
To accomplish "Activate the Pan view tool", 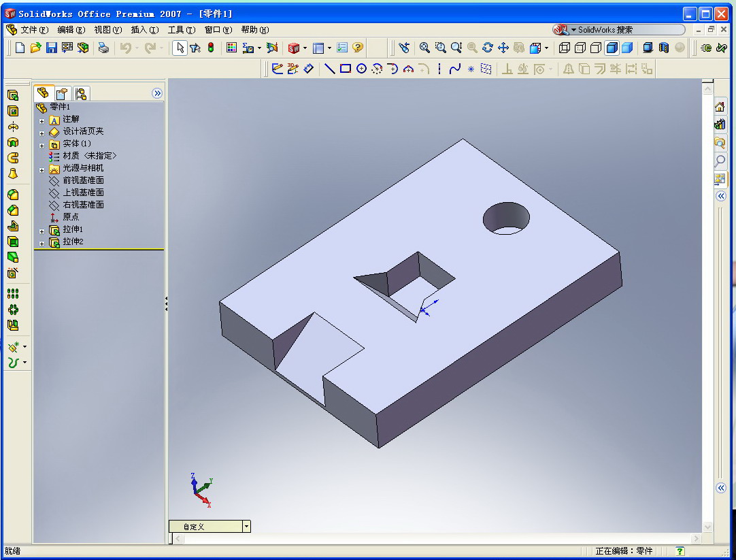I will tap(503, 48).
